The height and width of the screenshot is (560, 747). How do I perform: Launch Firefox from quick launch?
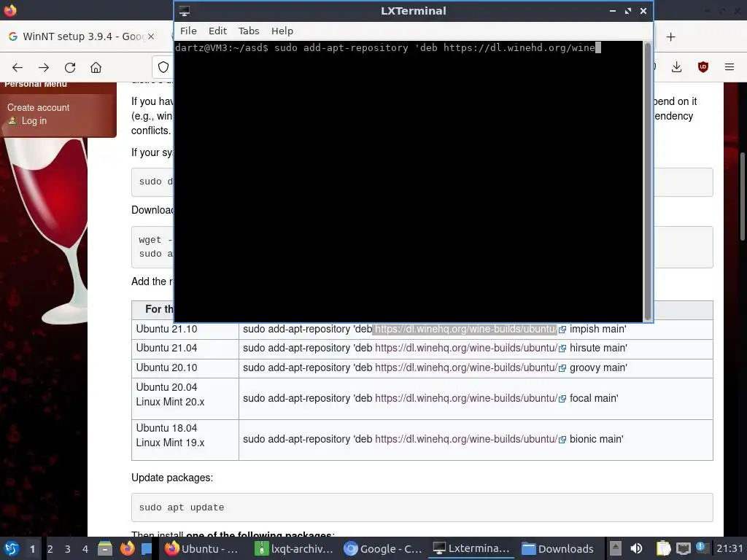(x=127, y=548)
